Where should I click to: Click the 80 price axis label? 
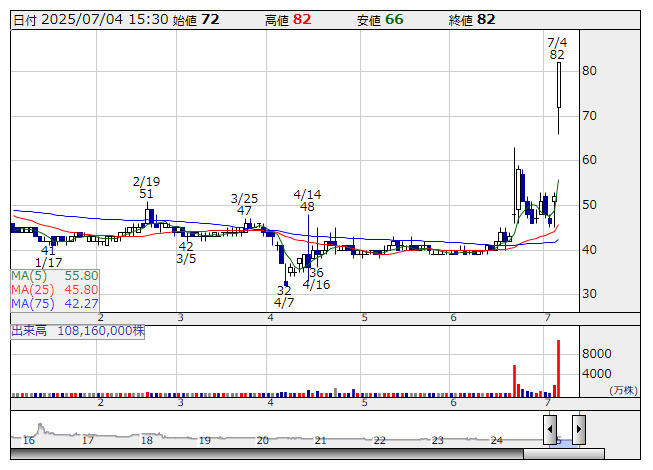(x=589, y=71)
